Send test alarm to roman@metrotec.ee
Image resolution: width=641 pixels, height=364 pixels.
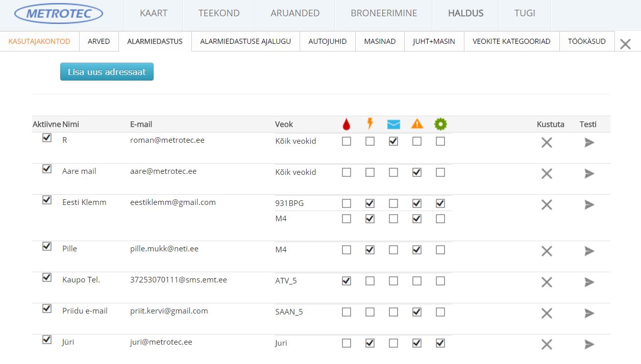(589, 143)
